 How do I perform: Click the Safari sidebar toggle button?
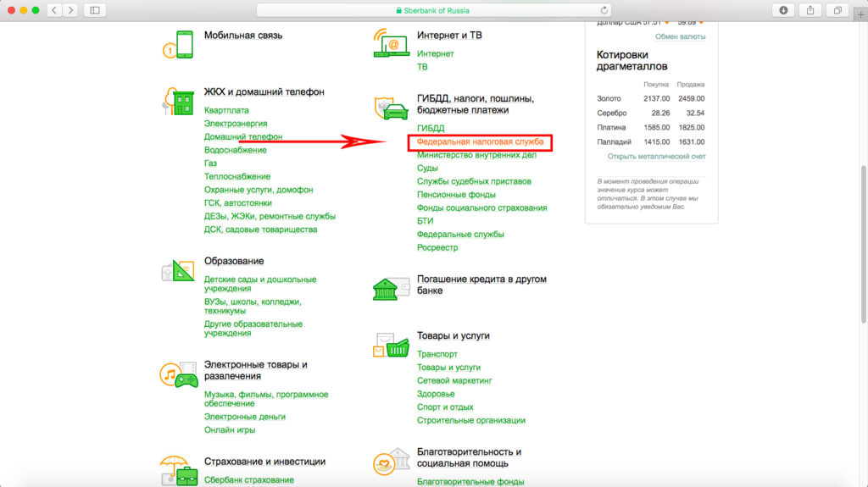click(x=93, y=10)
